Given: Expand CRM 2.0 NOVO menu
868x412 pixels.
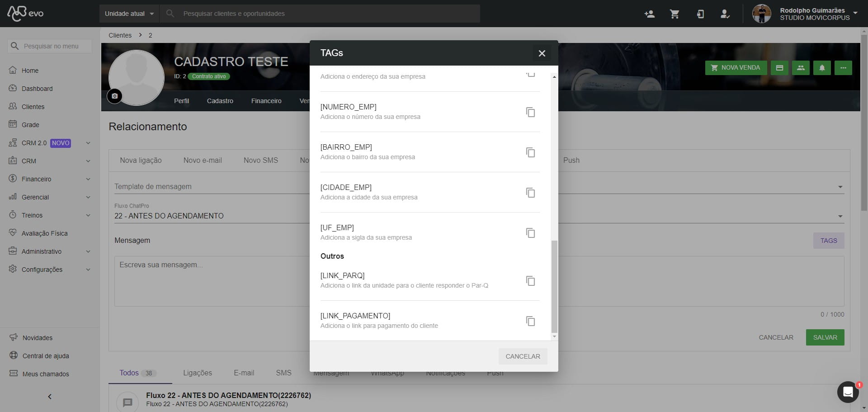Looking at the screenshot, I should [x=50, y=143].
